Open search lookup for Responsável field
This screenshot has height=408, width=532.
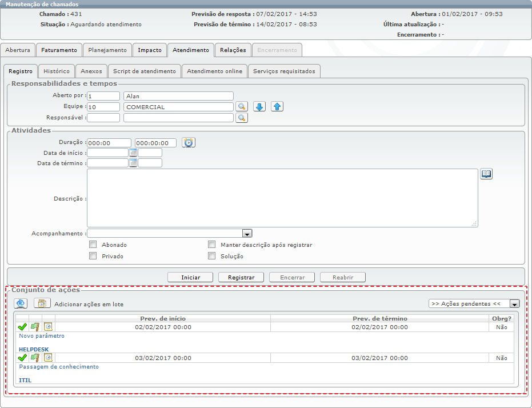pyautogui.click(x=242, y=118)
